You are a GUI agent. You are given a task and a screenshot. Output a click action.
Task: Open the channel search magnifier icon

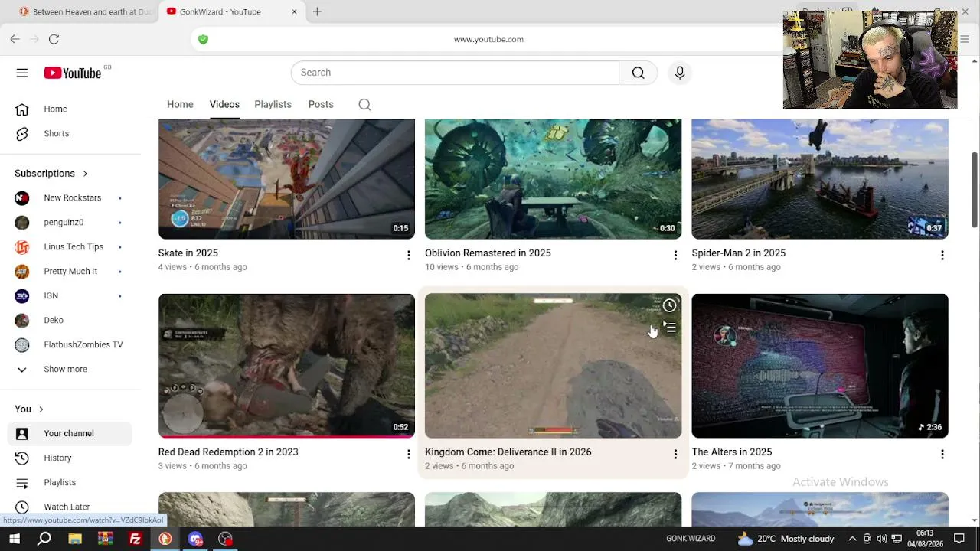pyautogui.click(x=364, y=105)
